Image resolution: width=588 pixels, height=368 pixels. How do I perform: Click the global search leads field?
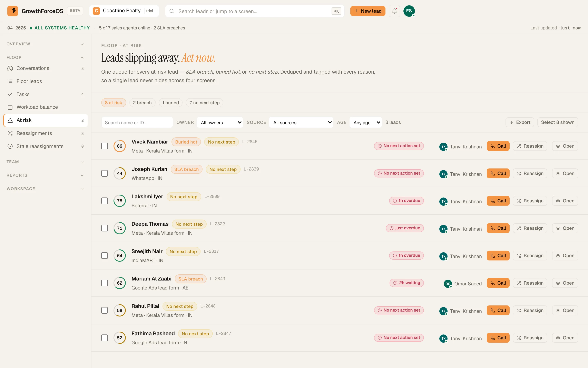point(254,11)
